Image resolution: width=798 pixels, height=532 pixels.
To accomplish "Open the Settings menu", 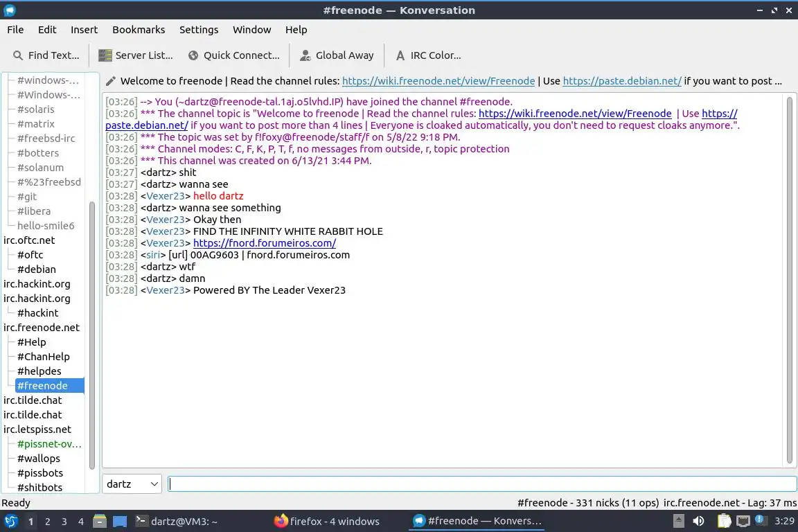I will pyautogui.click(x=199, y=30).
